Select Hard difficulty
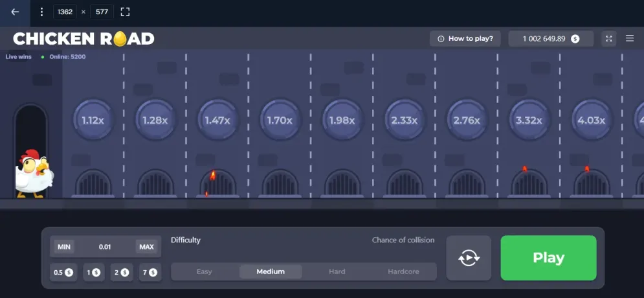 (337, 271)
